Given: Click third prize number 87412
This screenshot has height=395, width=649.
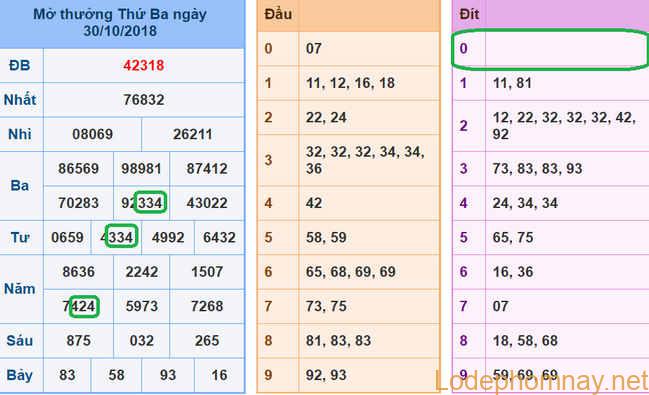Looking at the screenshot, I should point(207,169).
